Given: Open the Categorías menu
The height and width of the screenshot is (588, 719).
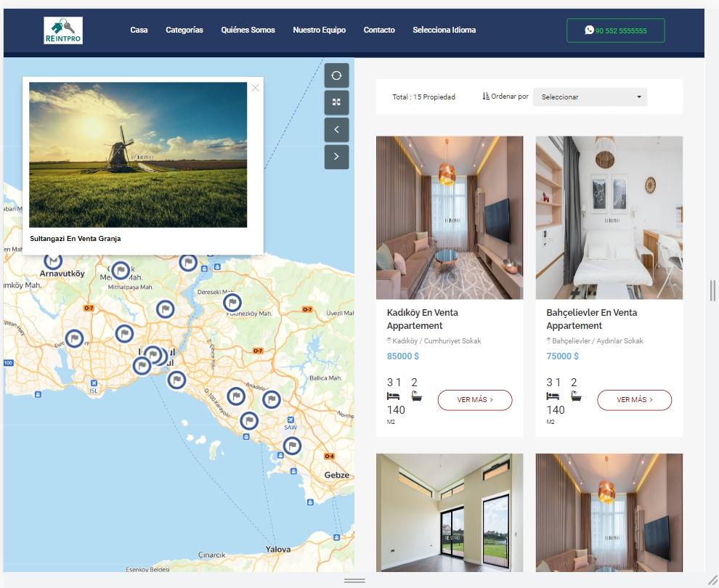Looking at the screenshot, I should [x=184, y=30].
